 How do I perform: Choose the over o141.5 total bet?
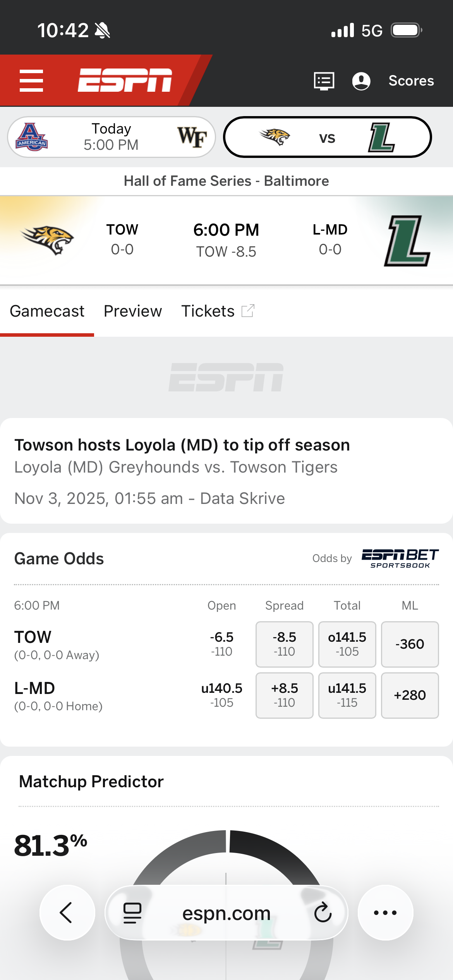point(347,644)
